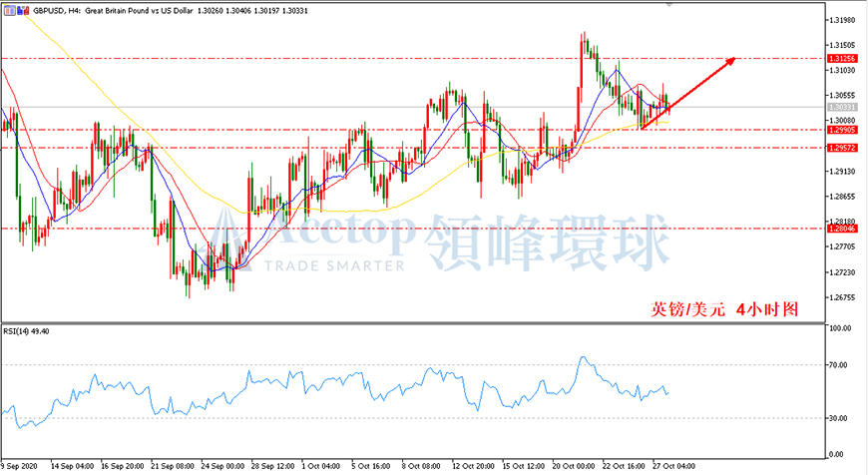This screenshot has width=868, height=475.
Task: Click the '8 Oct 08:00' time axis label
Action: [x=421, y=466]
